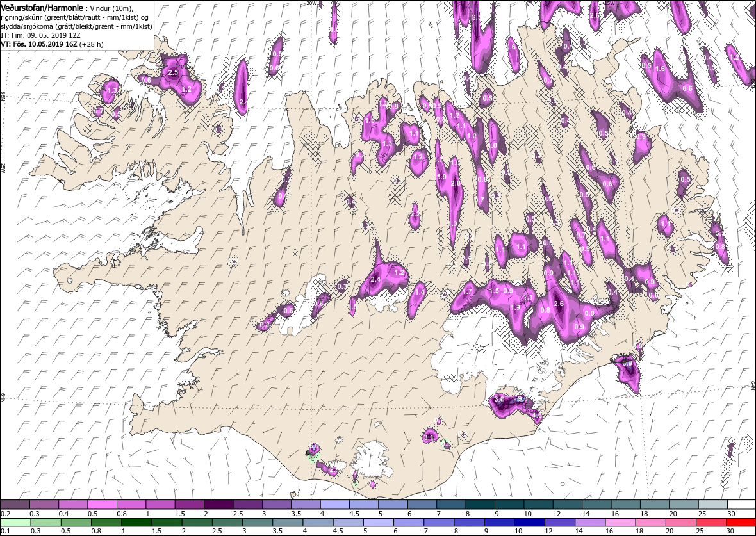The height and width of the screenshot is (536, 756).
Task: Select the top legend swatch starting at 1.5
Action: coord(190,505)
